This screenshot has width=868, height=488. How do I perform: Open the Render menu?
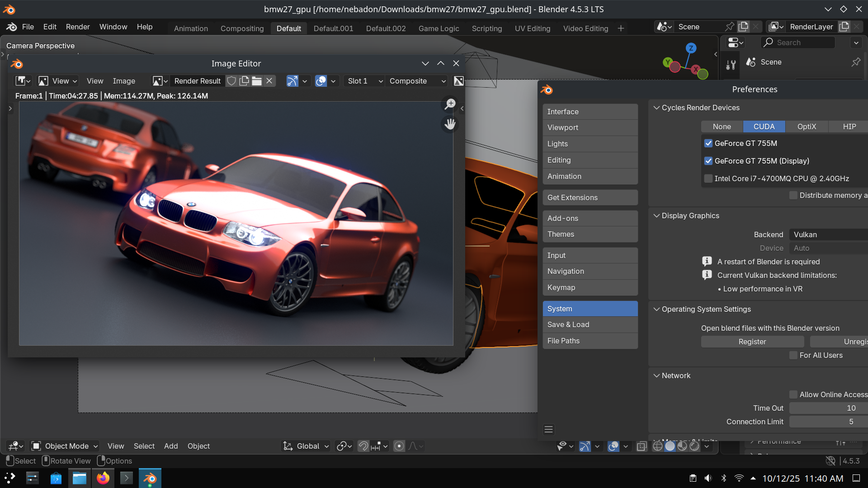pos(78,27)
